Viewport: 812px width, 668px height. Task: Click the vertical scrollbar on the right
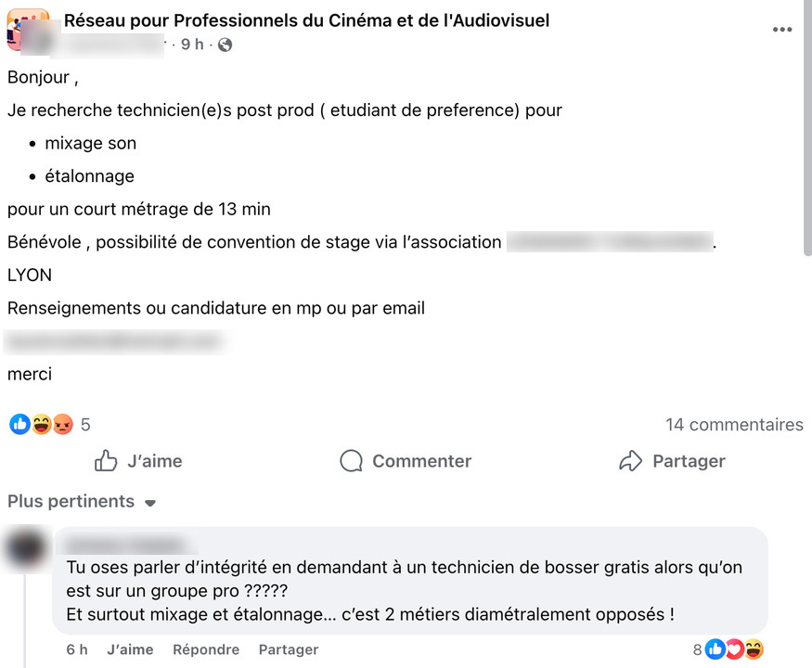[806, 139]
